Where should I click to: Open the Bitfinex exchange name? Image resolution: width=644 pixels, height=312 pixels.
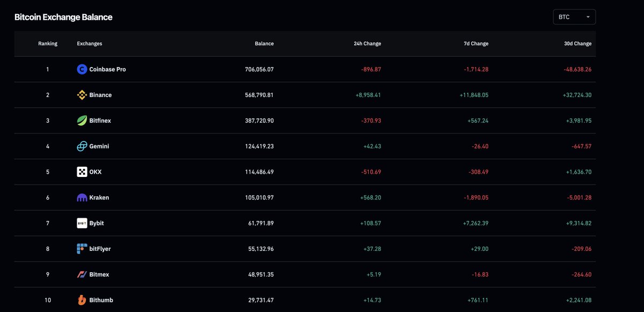pyautogui.click(x=100, y=121)
